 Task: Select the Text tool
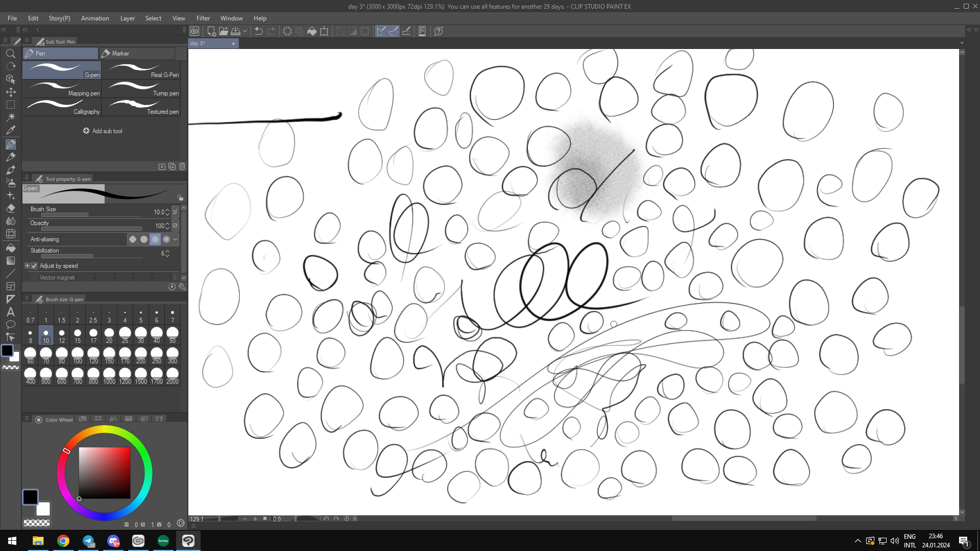pos(10,312)
